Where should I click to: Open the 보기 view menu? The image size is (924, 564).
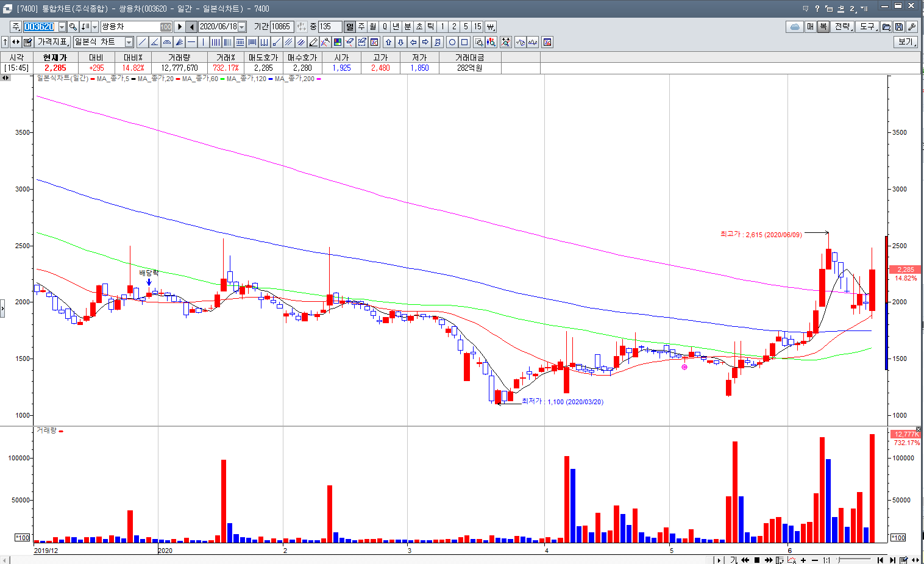point(906,42)
